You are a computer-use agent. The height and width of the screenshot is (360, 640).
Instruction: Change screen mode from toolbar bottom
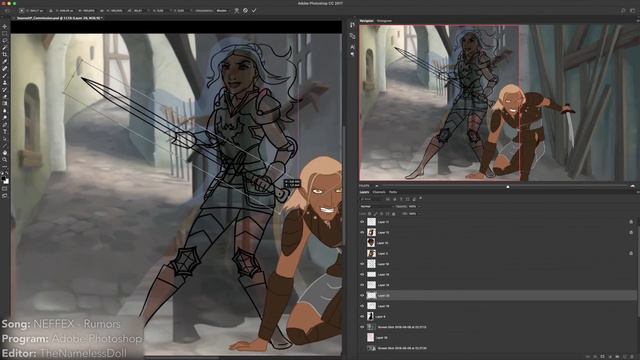pos(4,196)
